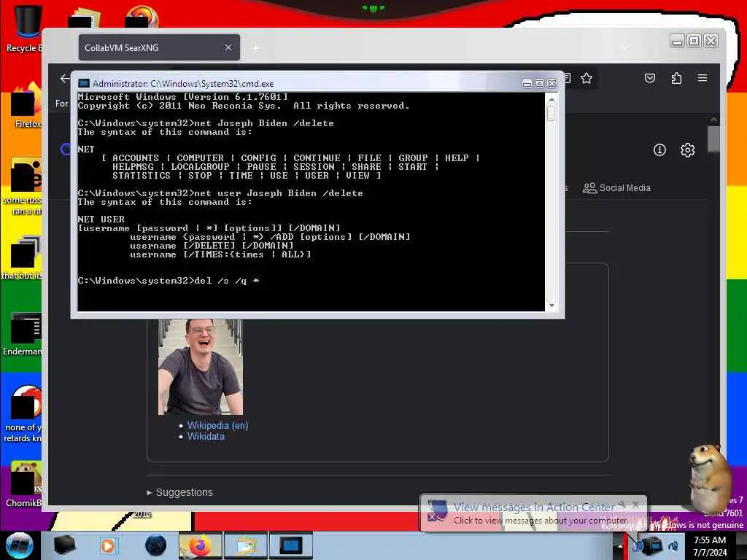Viewport: 747px width, 560px height.
Task: Close the Action Center notification balloon
Action: click(635, 504)
